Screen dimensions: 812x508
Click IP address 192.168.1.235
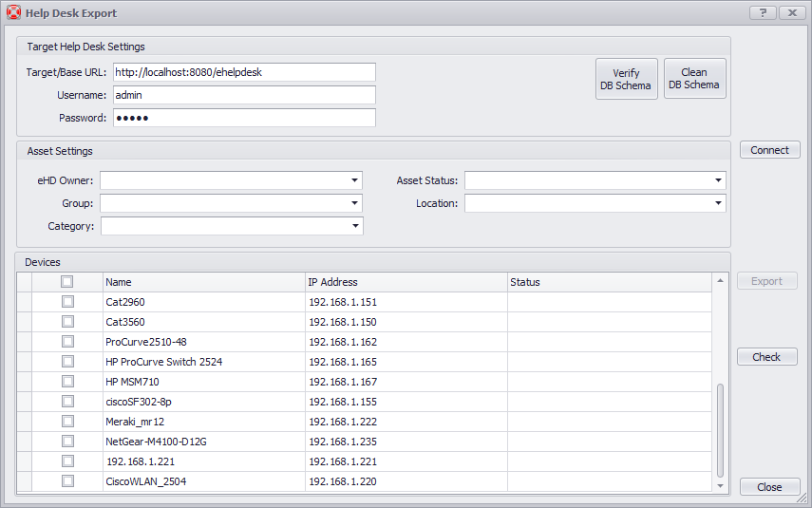[343, 442]
